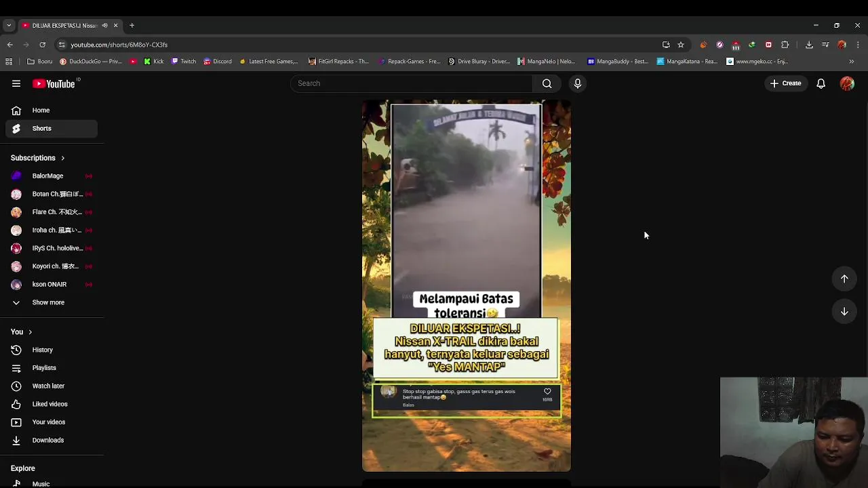The image size is (868, 488).
Task: Open the Discord bookmark
Action: (x=217, y=61)
